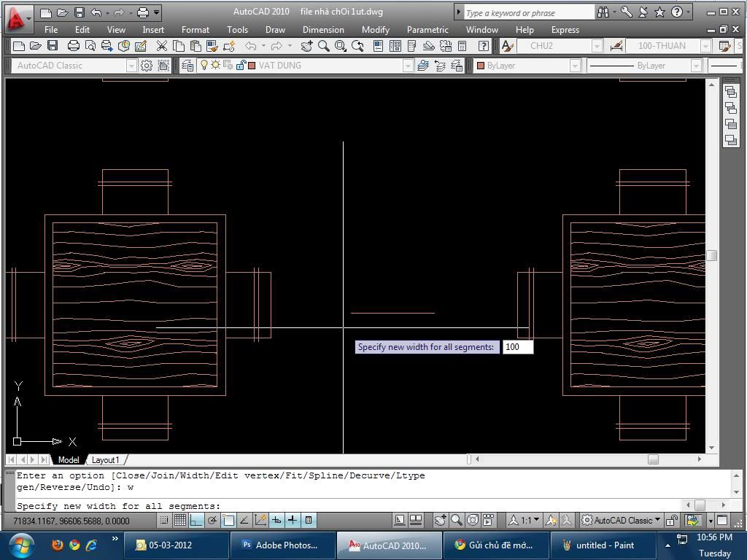Open the DesignCenter icon
The image size is (747, 560).
pos(395,46)
